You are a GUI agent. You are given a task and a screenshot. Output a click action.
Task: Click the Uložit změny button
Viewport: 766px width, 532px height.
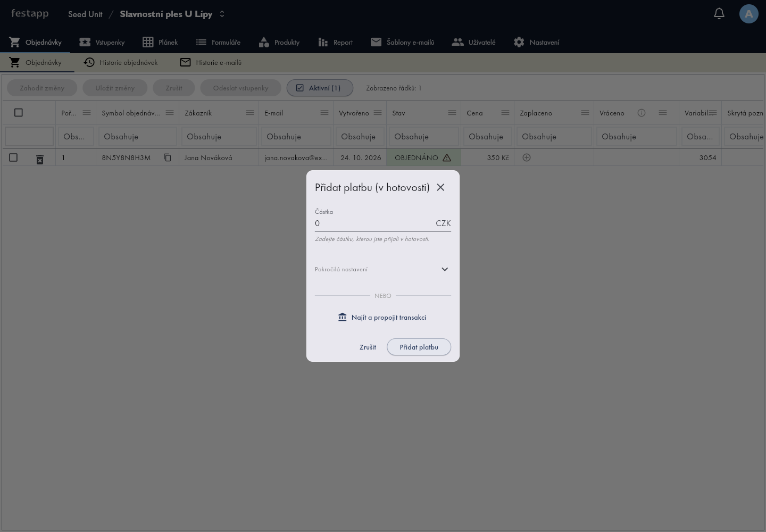coord(115,88)
